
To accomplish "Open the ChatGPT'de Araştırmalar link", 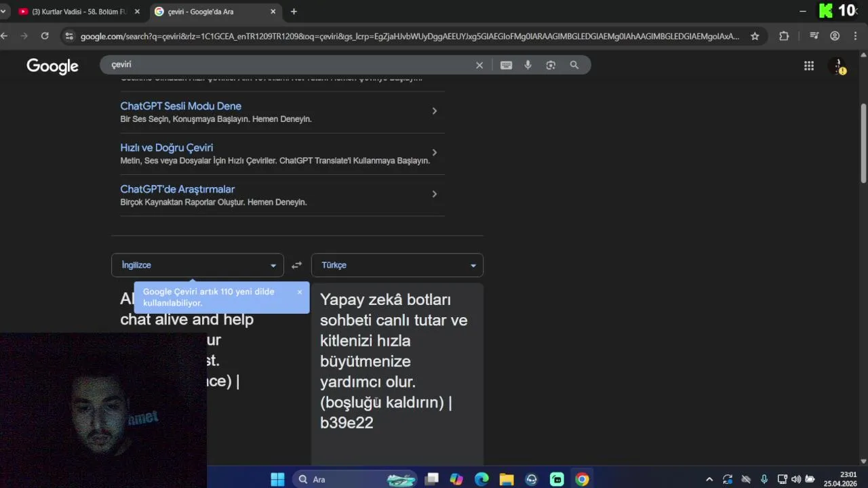I will tap(177, 189).
